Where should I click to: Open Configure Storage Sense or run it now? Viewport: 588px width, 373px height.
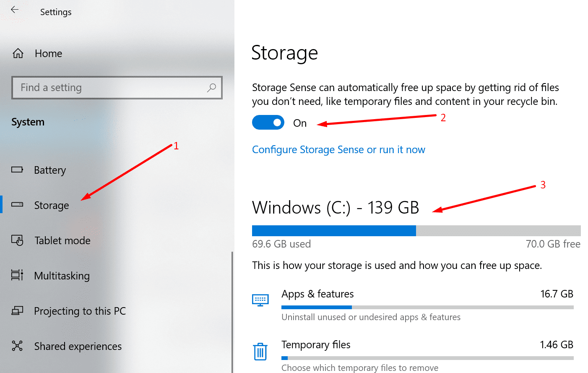tap(338, 150)
